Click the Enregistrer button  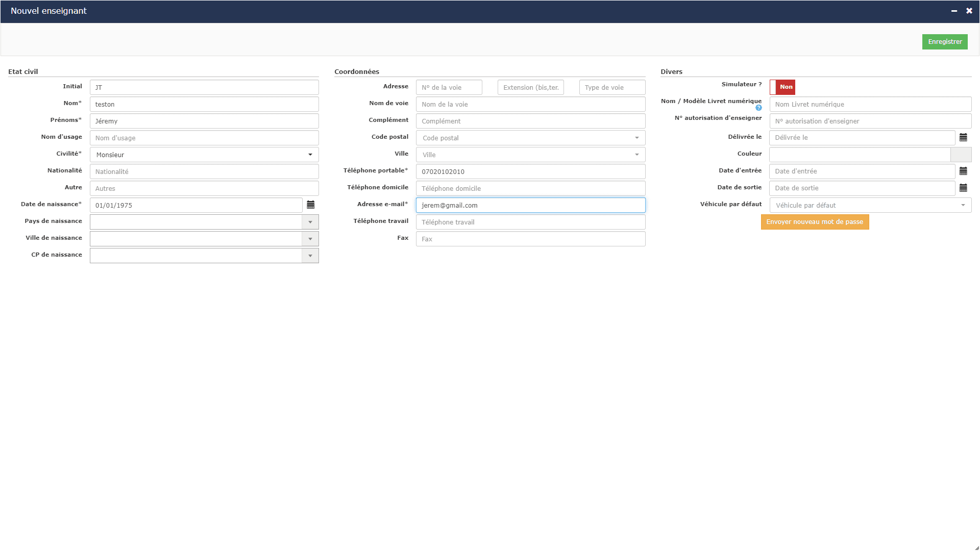pos(945,42)
